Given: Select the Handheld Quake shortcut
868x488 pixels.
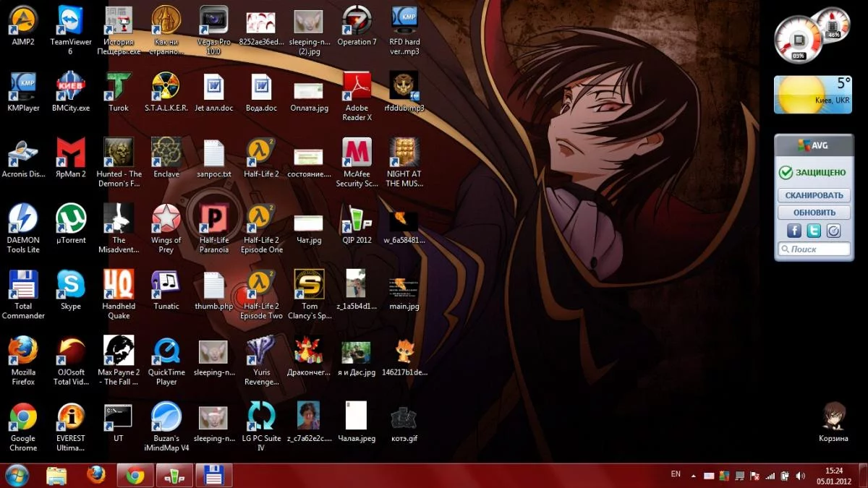Looking at the screenshot, I should coord(119,295).
